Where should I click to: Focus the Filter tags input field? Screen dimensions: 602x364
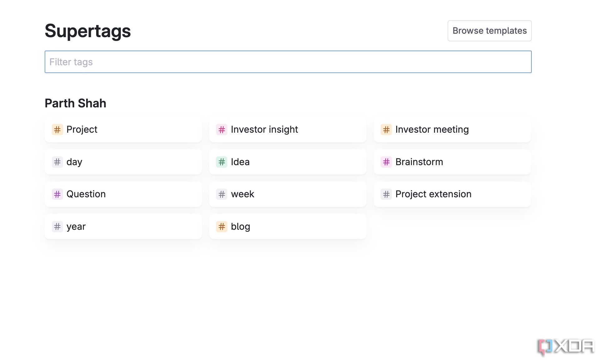[288, 62]
